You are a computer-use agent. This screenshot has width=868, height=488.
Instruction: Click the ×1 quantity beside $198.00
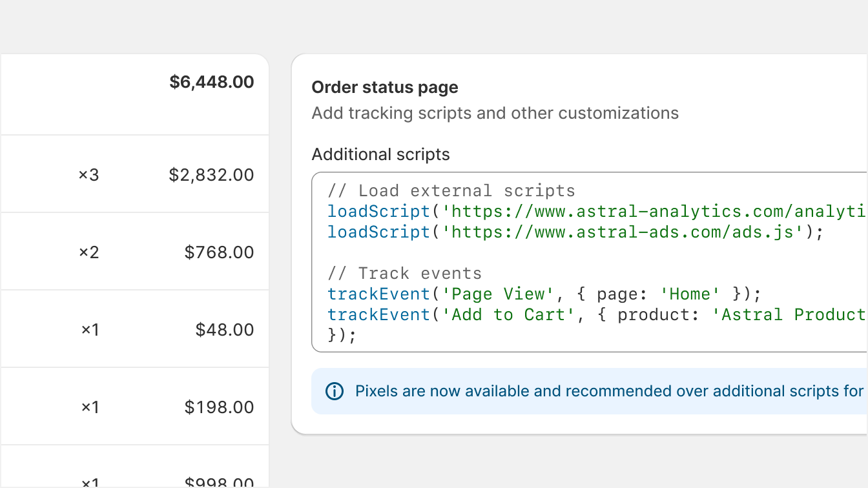coord(90,407)
